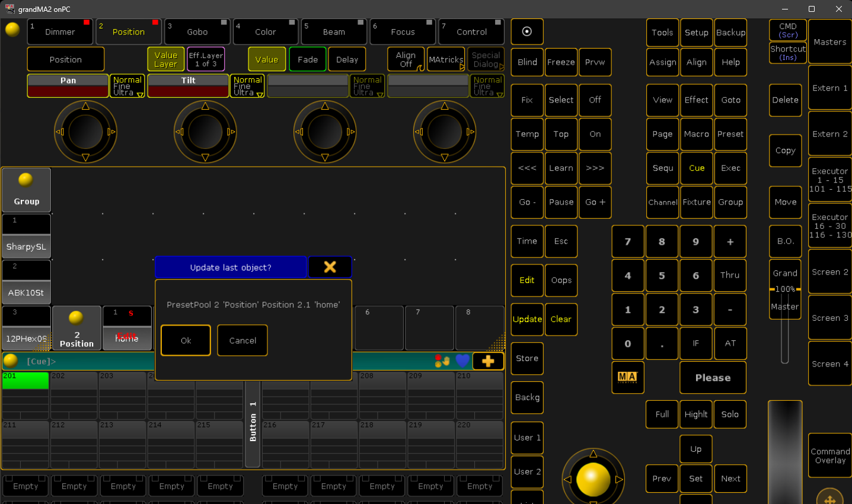Screen dimensions: 852x504
Task: Toggle the Solo key
Action: pos(730,414)
